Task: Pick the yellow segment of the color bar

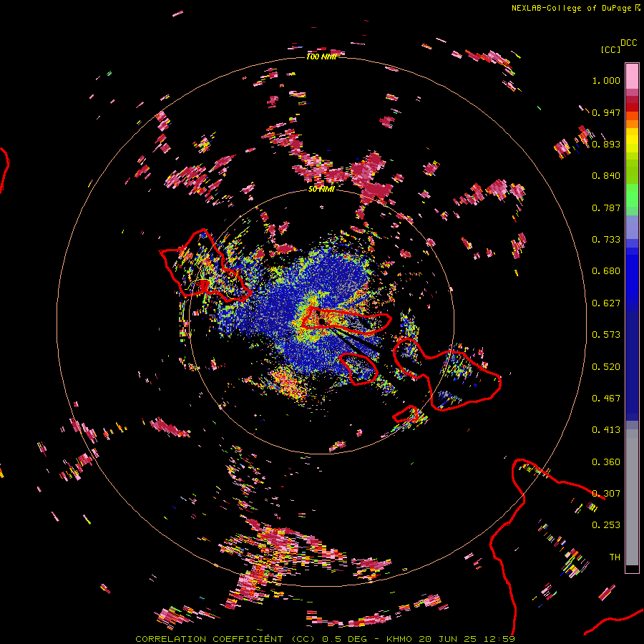Action: (632, 141)
